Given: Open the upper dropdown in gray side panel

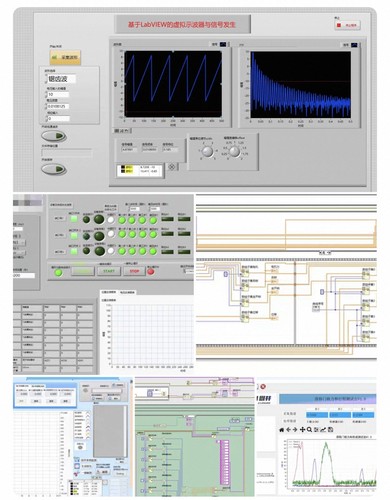Looking at the screenshot, I should point(19,243).
